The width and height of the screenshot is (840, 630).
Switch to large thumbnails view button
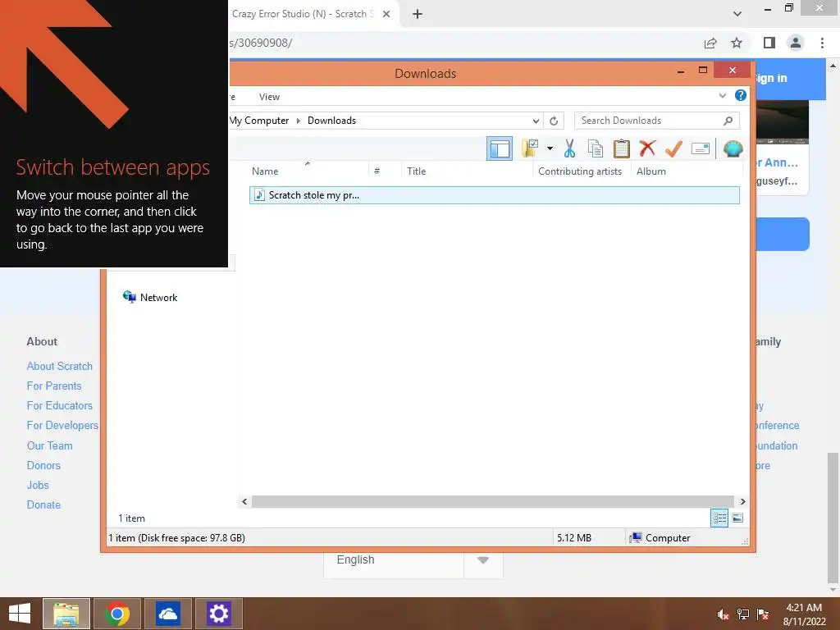pyautogui.click(x=737, y=518)
